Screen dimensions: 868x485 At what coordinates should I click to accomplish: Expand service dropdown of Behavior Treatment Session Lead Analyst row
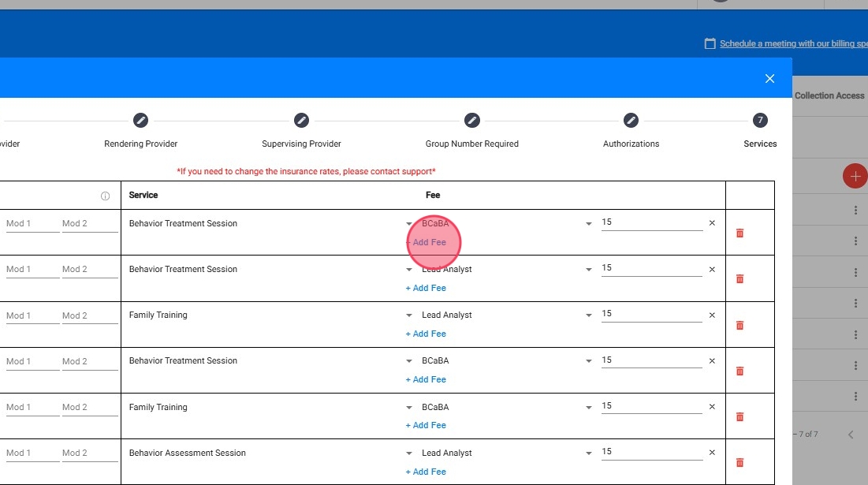coord(409,270)
